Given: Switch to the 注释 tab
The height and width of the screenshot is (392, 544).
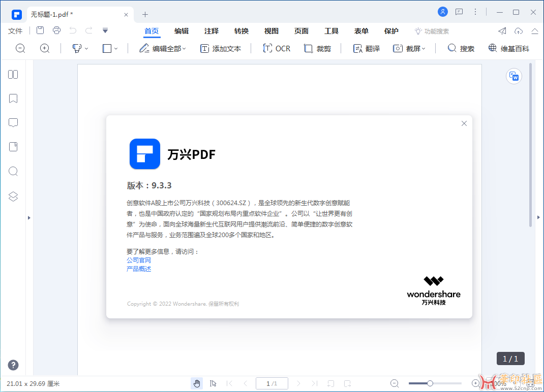Looking at the screenshot, I should coord(211,31).
